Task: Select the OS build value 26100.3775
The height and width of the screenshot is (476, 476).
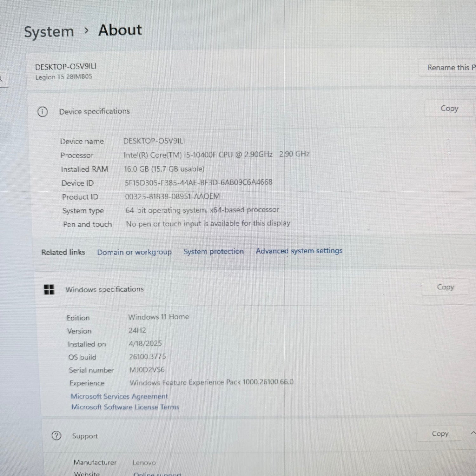Action: coord(147,357)
